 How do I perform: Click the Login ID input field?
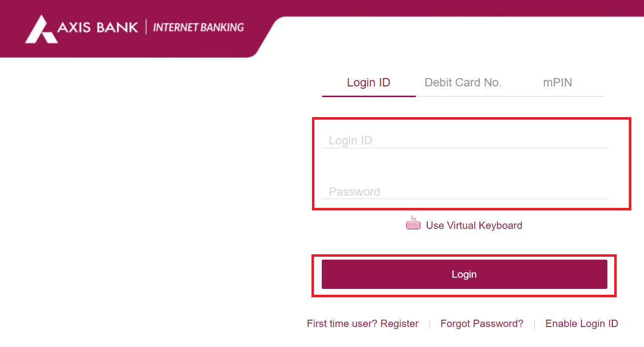tap(464, 140)
